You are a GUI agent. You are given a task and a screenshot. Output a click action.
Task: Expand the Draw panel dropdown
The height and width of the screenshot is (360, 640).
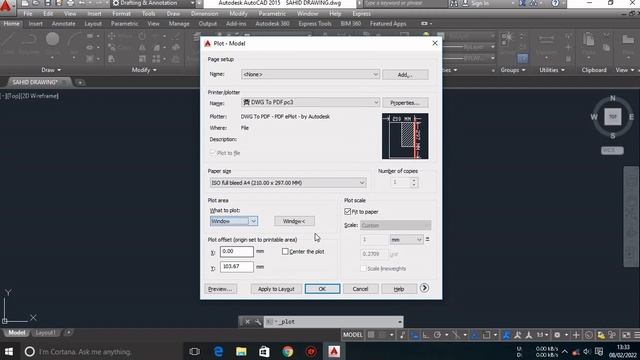pos(51,70)
